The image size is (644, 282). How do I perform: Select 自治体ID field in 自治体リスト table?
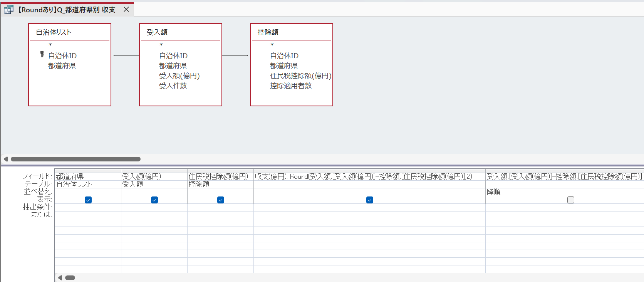pyautogui.click(x=62, y=56)
